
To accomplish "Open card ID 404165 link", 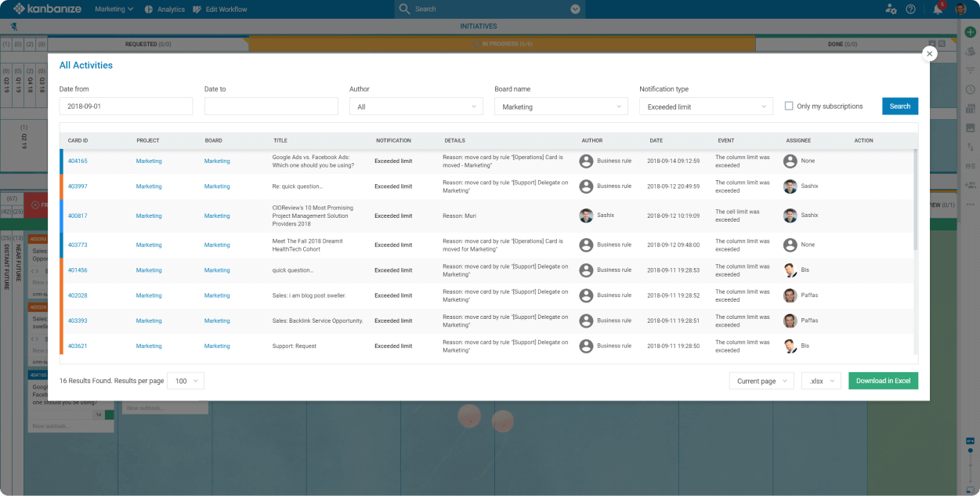I will coord(78,161).
